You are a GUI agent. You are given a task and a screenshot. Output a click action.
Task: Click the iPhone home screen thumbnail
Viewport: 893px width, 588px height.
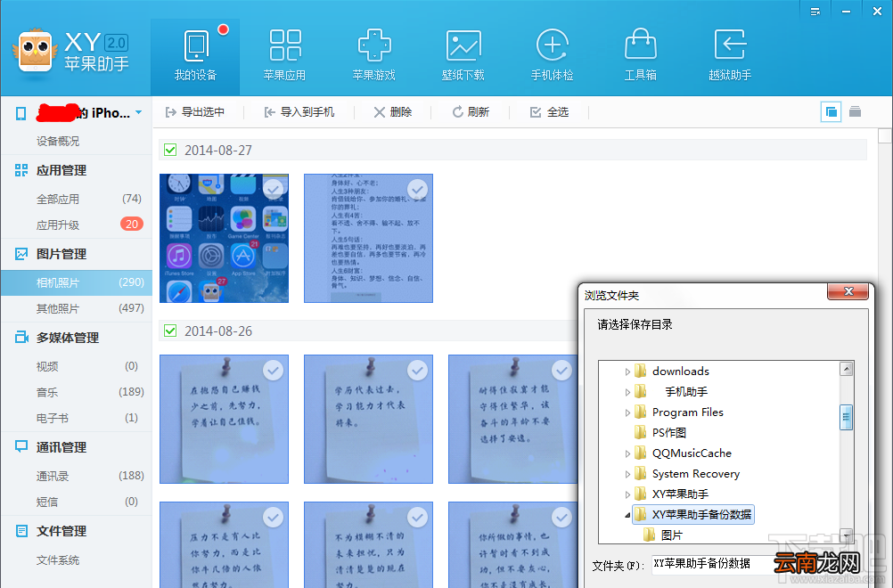pos(224,238)
